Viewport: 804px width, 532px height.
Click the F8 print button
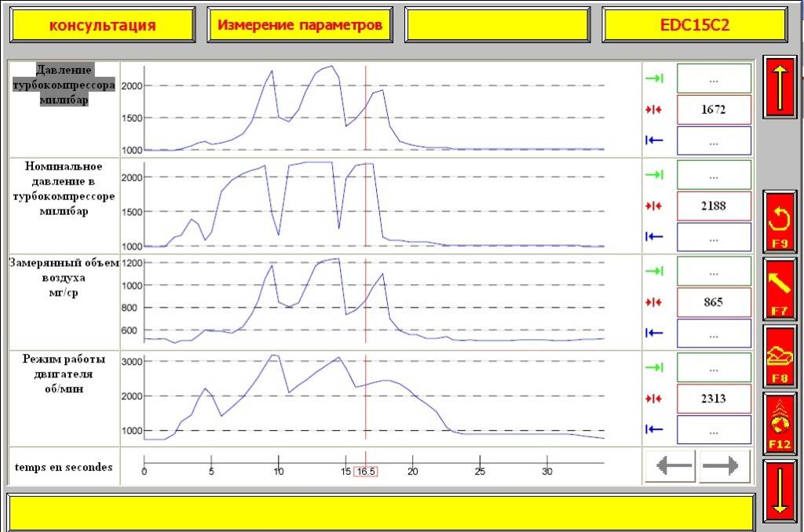(x=779, y=356)
